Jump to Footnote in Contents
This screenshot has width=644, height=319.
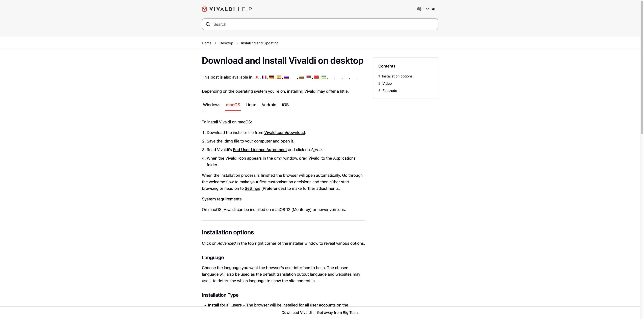coord(389,91)
